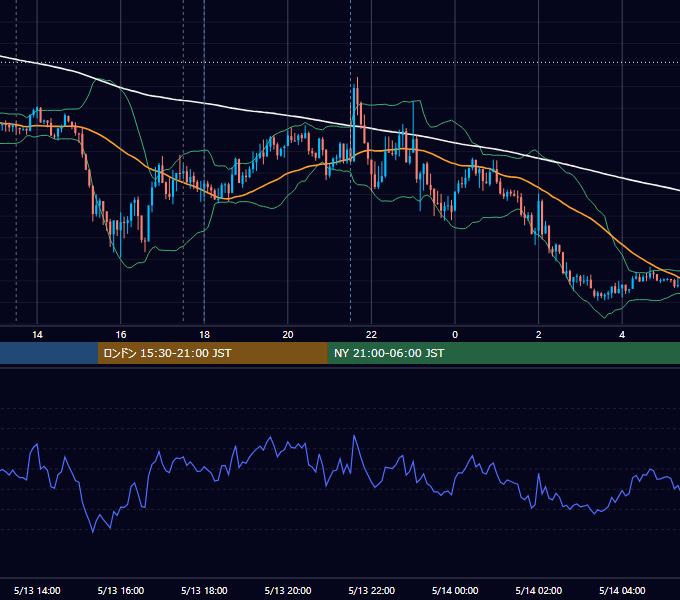Click the 4 hour axis label
Viewport: 680px width, 600px height.
click(x=622, y=335)
